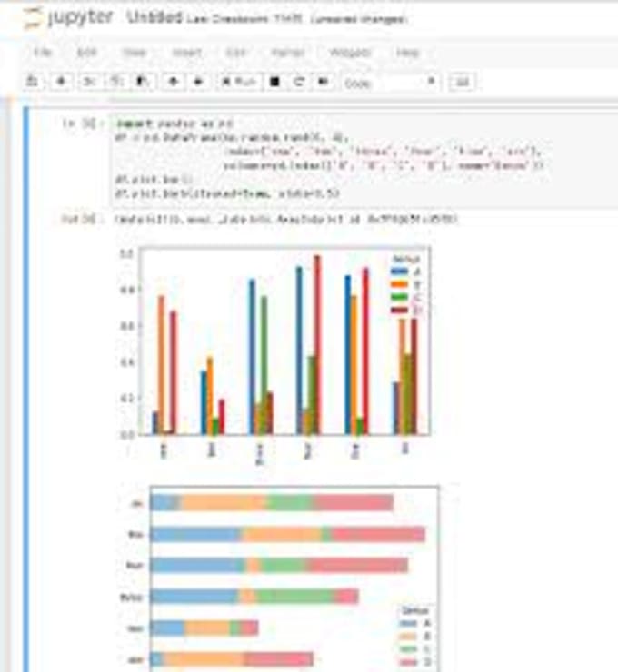Image resolution: width=618 pixels, height=672 pixels.
Task: Click the In prompt label of the code cell
Action: click(82, 124)
